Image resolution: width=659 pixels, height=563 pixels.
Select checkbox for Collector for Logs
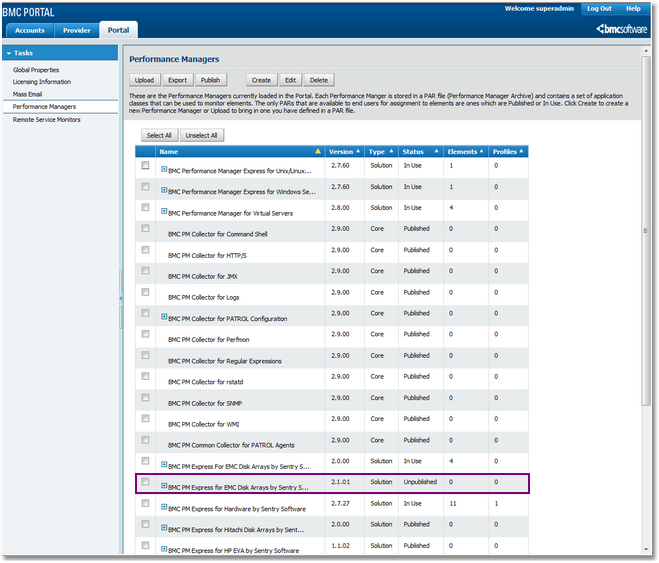tap(145, 292)
